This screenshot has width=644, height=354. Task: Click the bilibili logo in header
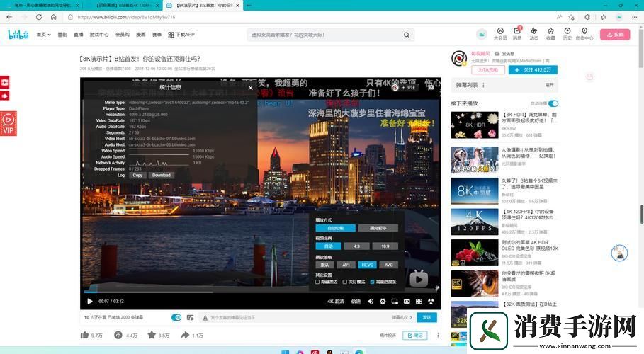click(17, 34)
